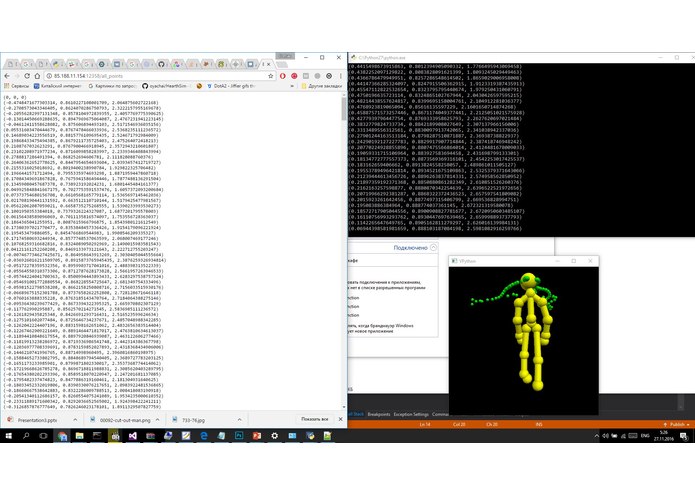Screen dimensions: 695x494
Task: Switch to Call Stack tab in Visual Studio
Action: [356, 414]
